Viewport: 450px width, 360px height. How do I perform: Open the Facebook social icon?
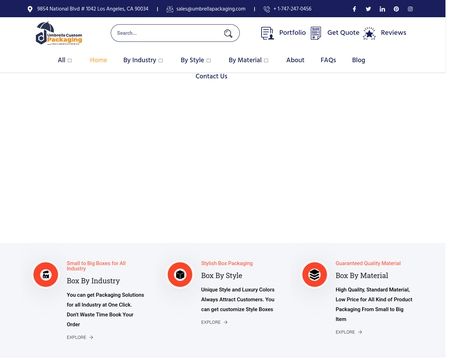tap(354, 9)
